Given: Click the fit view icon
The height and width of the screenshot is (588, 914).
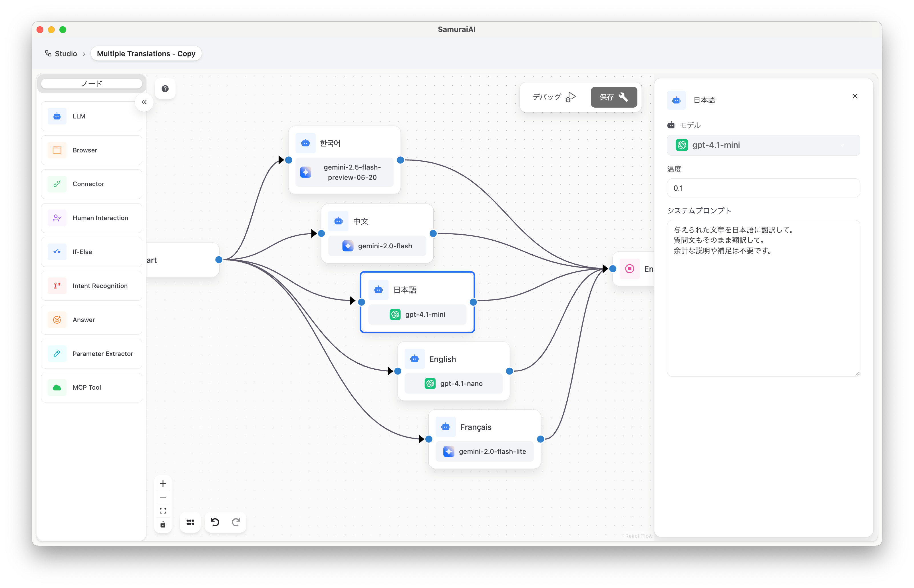Looking at the screenshot, I should point(163,510).
